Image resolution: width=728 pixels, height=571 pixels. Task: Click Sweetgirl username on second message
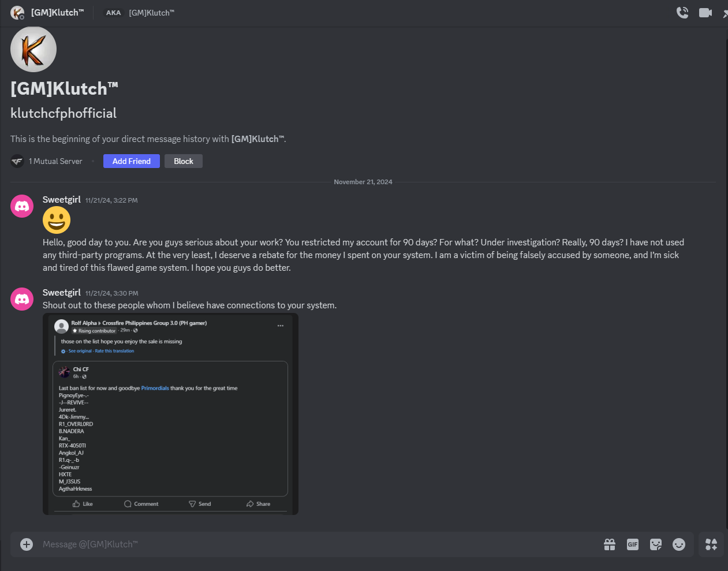(x=61, y=293)
